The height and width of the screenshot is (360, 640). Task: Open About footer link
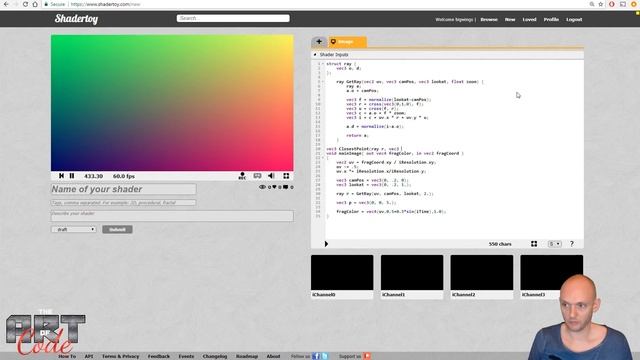pos(273,356)
